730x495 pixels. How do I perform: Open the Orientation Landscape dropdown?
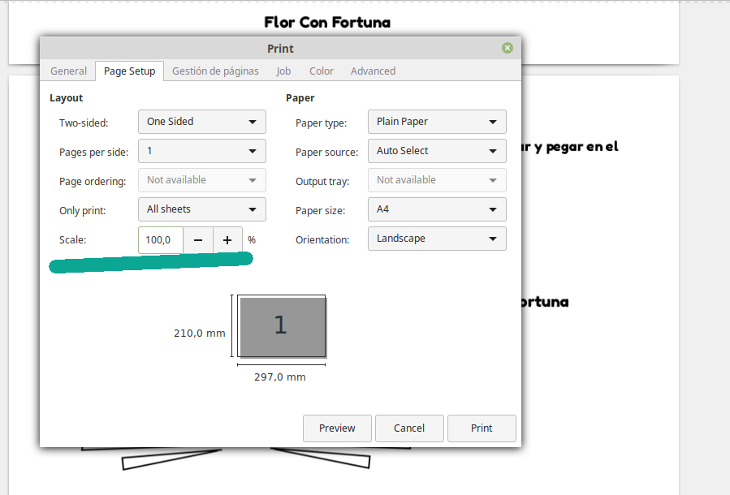click(436, 239)
